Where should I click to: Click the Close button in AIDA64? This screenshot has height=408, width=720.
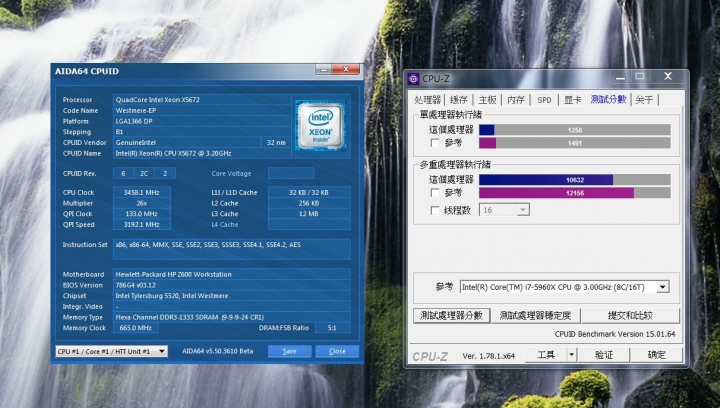click(x=337, y=351)
